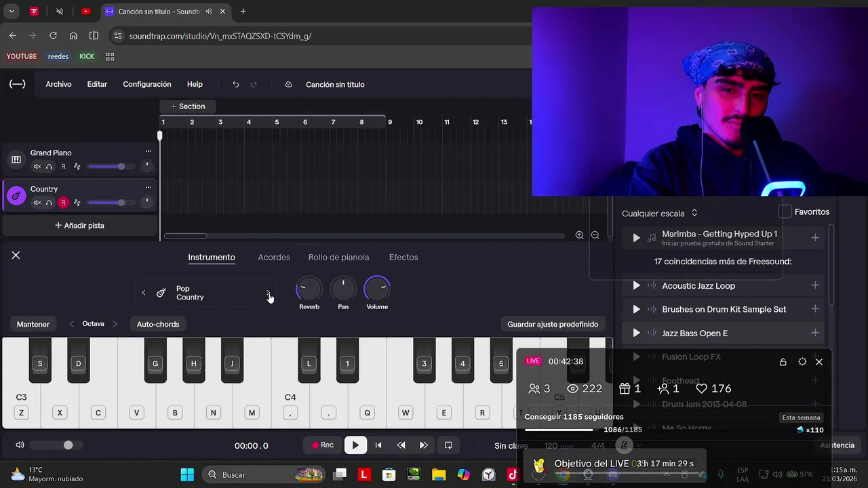The width and height of the screenshot is (868, 488).
Task: Click the Grand Piano track instrument icon
Action: (x=16, y=159)
